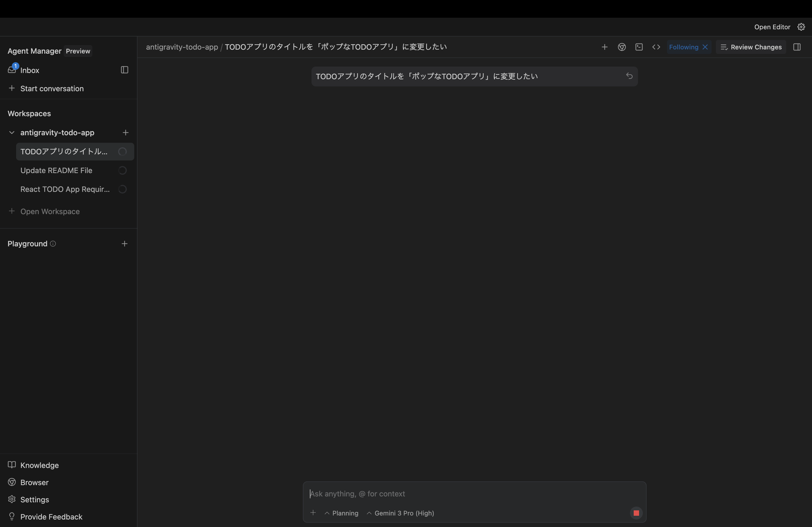
Task: Click the code brackets icon in toolbar
Action: pyautogui.click(x=656, y=47)
